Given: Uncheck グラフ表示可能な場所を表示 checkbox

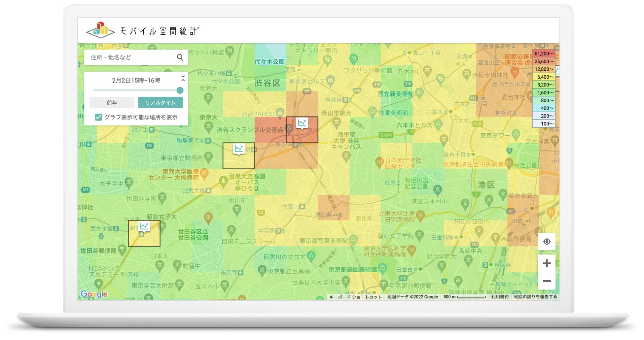Looking at the screenshot, I should (98, 117).
